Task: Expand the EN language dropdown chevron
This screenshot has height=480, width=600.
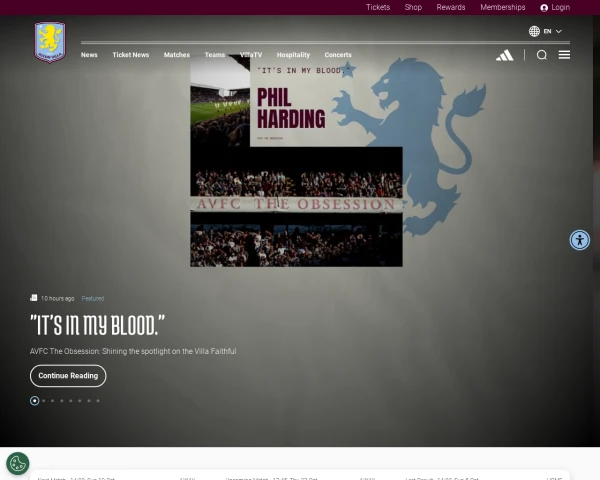Action: (x=559, y=31)
